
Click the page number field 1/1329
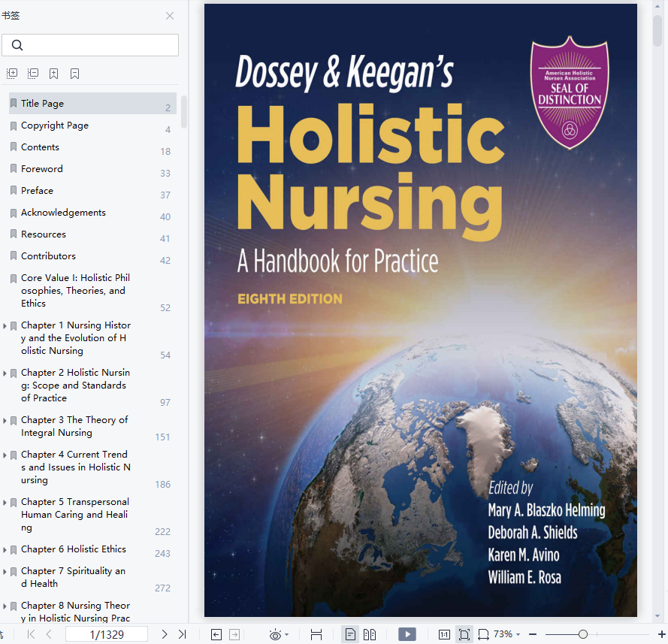click(x=107, y=634)
